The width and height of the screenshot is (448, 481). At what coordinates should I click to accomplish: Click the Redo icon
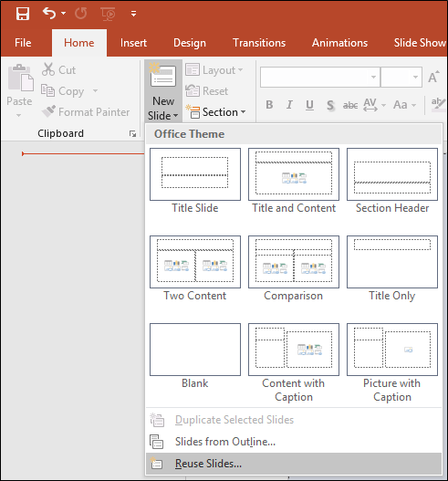coord(81,14)
